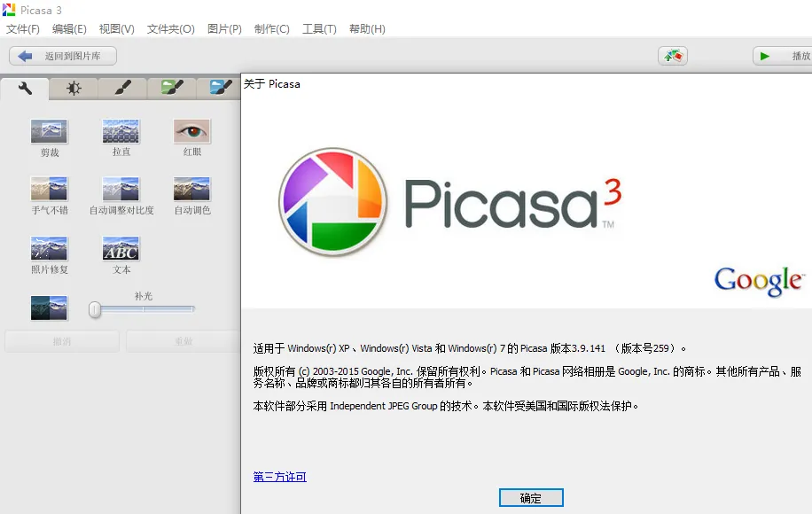Open the 文件(F) menu
812x514 pixels.
pyautogui.click(x=23, y=29)
